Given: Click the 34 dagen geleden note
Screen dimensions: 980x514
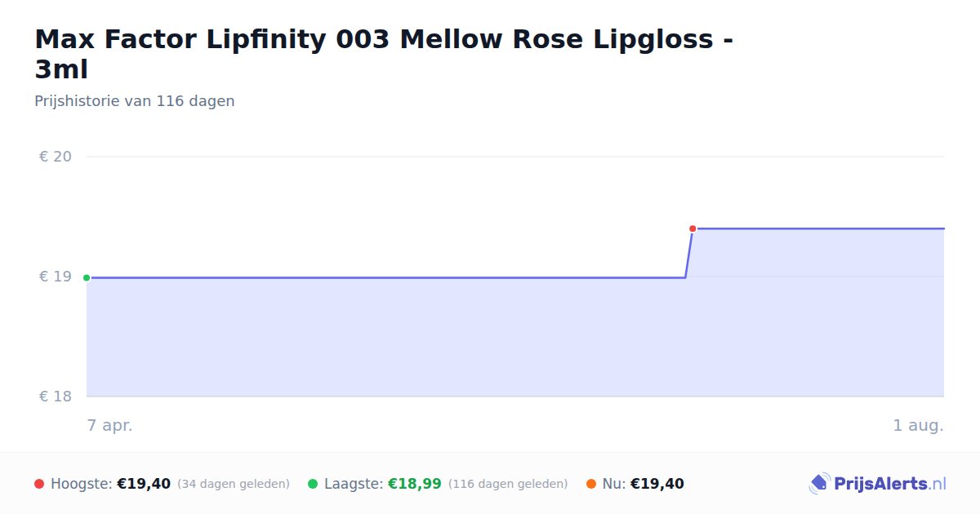Looking at the screenshot, I should coord(234,484).
